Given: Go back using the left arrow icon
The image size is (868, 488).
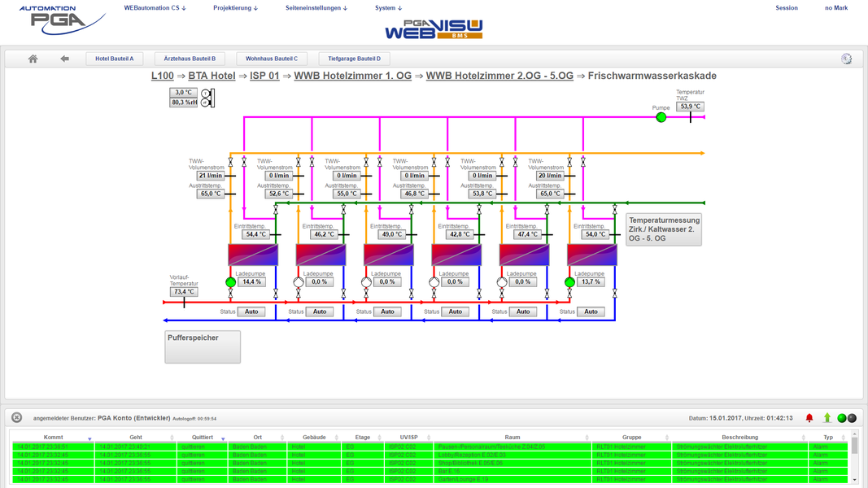Looking at the screenshot, I should (64, 59).
